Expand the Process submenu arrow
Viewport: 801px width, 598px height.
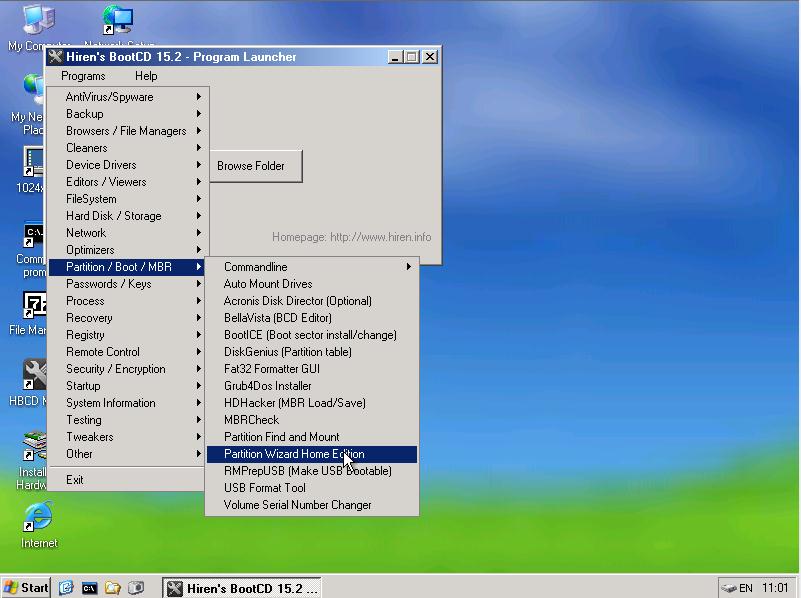click(x=199, y=301)
